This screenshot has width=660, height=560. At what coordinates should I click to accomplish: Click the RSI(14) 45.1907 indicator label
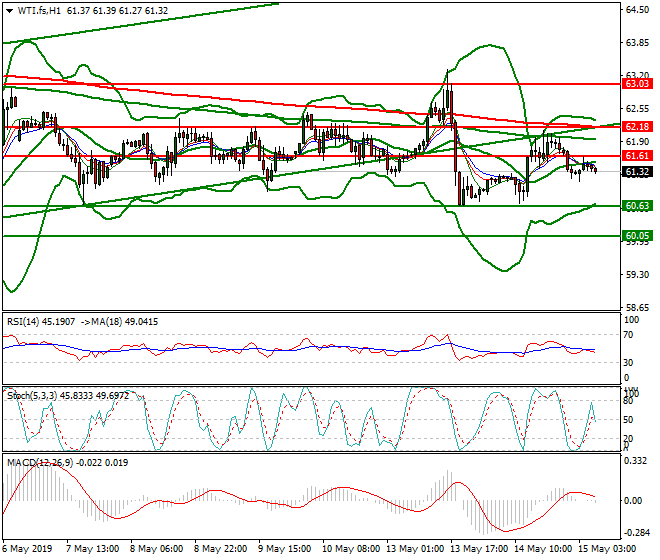[41, 322]
